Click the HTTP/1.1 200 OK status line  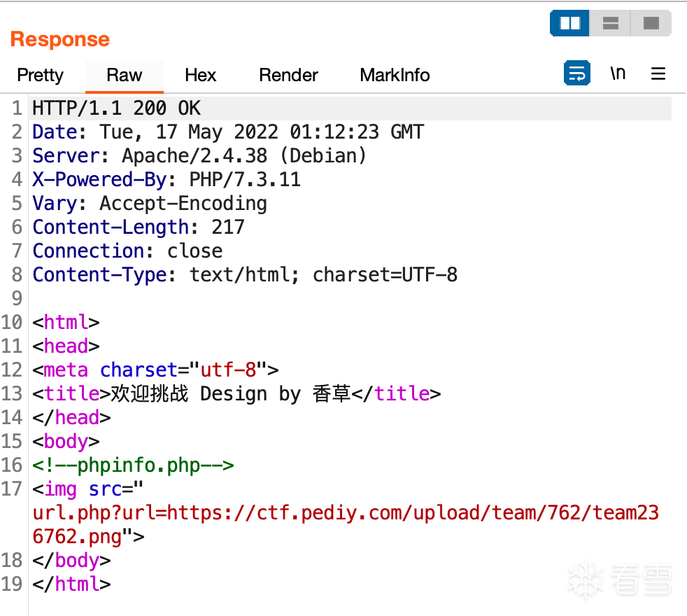tap(117, 108)
